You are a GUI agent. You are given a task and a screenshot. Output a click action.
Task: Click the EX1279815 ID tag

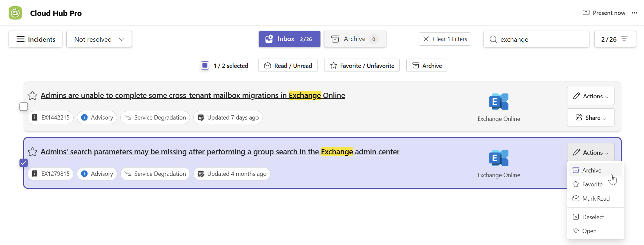coord(51,174)
